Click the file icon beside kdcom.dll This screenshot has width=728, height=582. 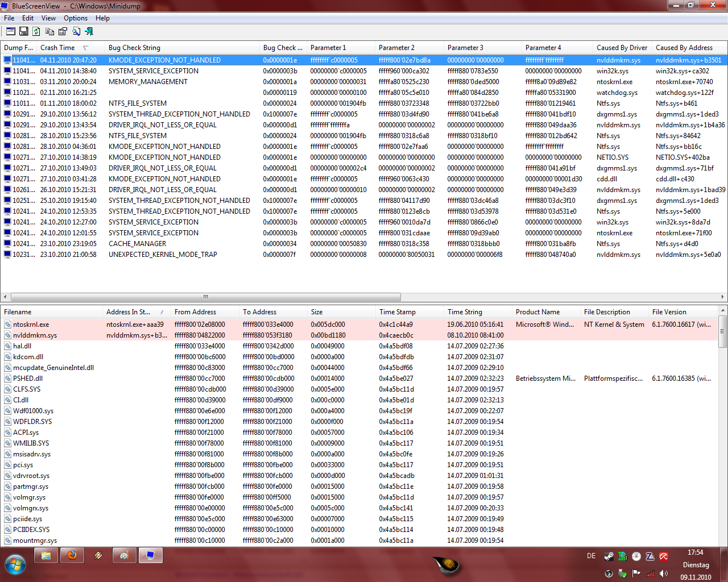pyautogui.click(x=7, y=356)
